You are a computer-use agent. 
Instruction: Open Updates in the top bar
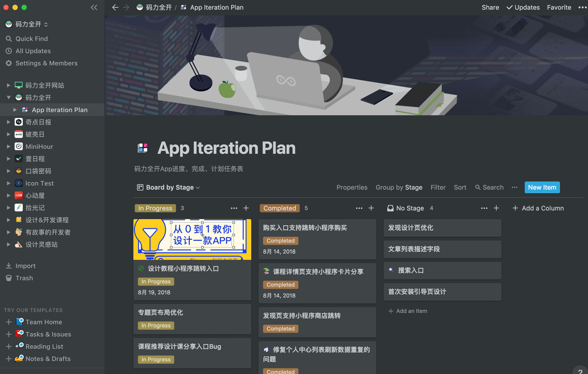point(523,7)
